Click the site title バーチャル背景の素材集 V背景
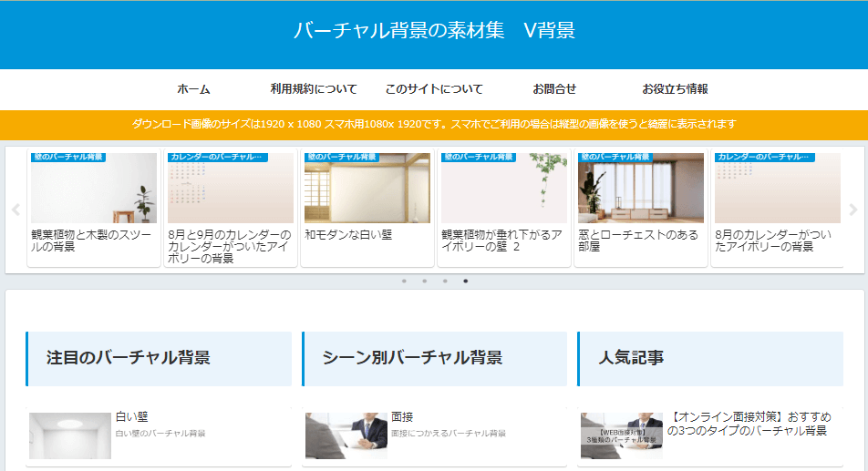This screenshot has width=868, height=471. click(434, 31)
